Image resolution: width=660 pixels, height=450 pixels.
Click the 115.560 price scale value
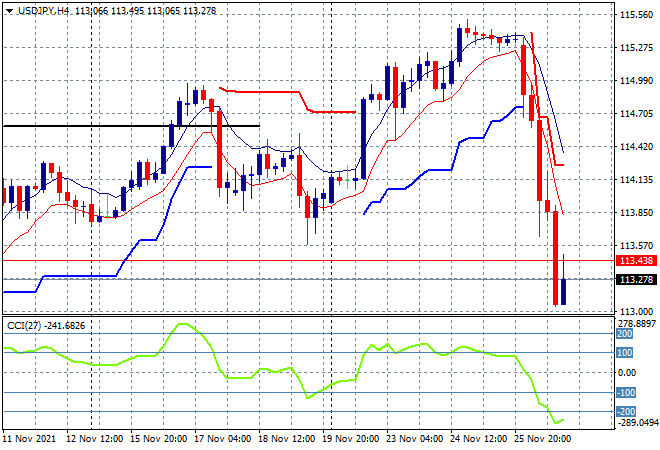[636, 15]
